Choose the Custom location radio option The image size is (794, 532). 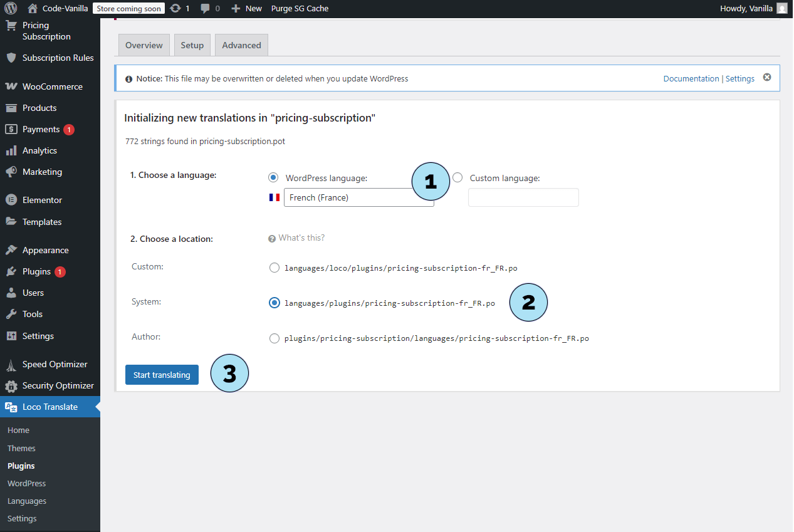pyautogui.click(x=274, y=268)
